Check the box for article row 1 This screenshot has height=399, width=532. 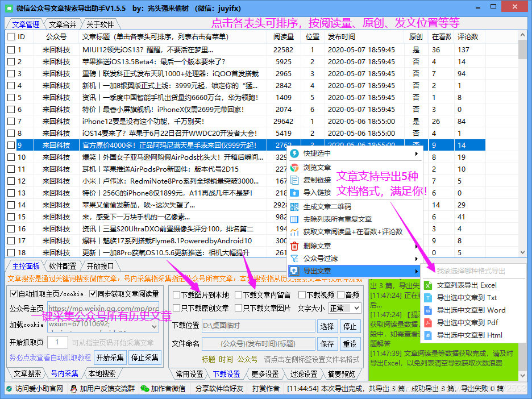tap(11, 50)
